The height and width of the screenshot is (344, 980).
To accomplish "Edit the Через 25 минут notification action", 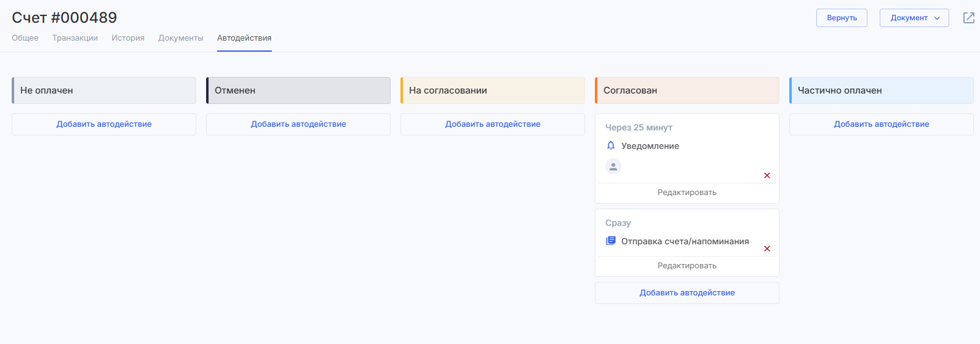I will tap(687, 193).
